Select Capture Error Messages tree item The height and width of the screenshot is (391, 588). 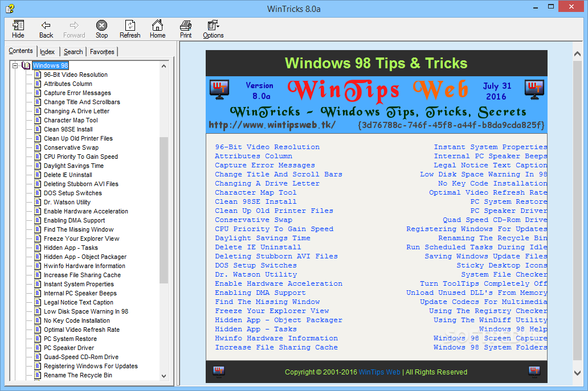point(77,93)
